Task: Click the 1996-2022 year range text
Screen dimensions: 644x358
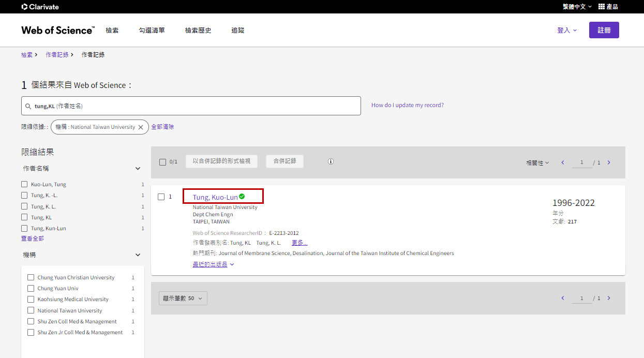Action: point(574,203)
